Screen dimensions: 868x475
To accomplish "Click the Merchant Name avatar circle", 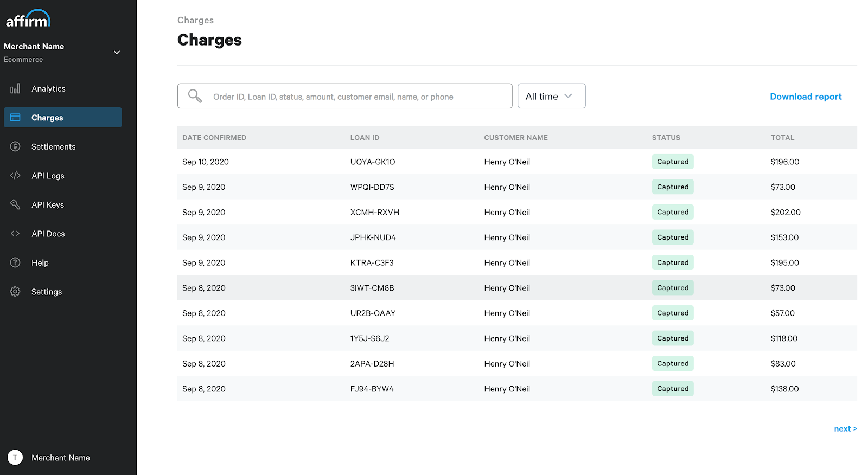I will click(15, 457).
